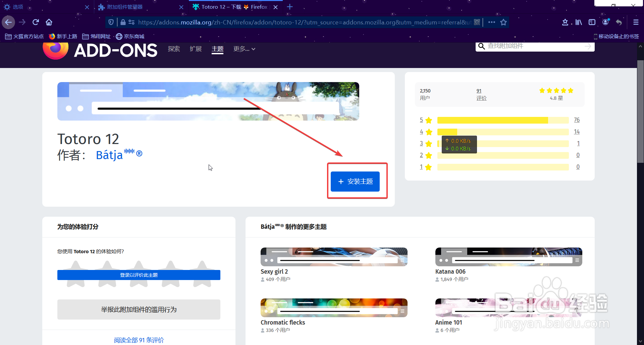Open 火狐官方站点 bookmark folder
This screenshot has height=345, width=644.
coord(24,36)
